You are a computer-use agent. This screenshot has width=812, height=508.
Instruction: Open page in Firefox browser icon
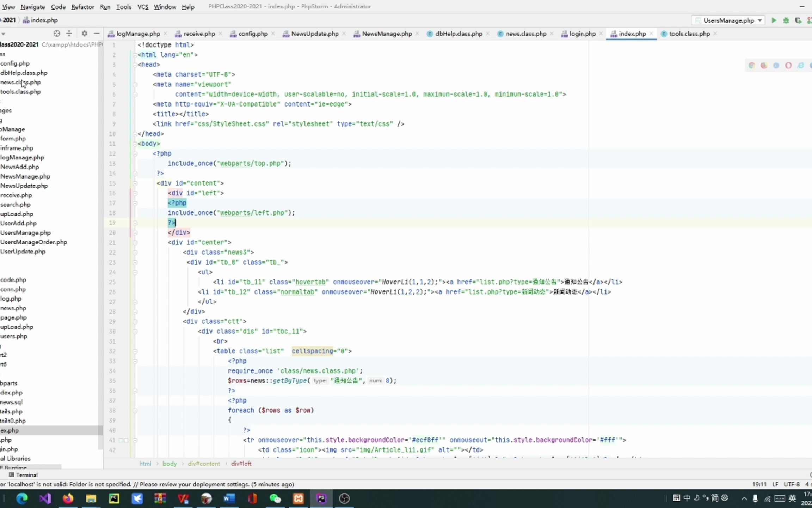764,66
